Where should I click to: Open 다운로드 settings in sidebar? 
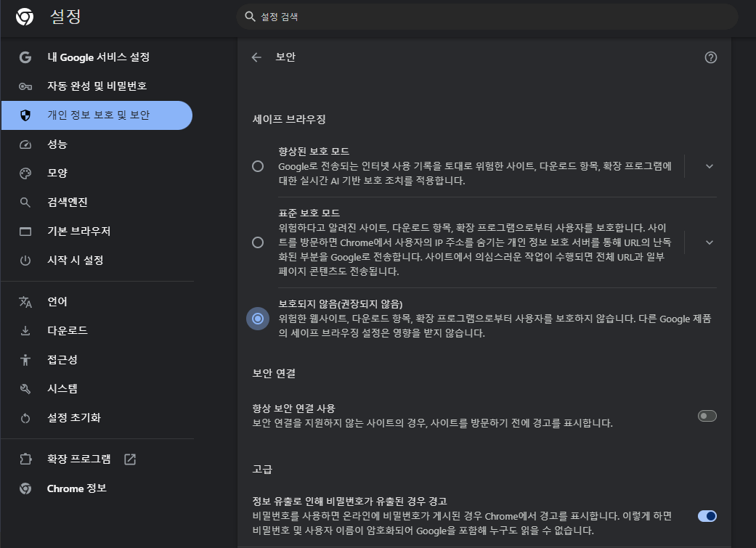click(68, 330)
